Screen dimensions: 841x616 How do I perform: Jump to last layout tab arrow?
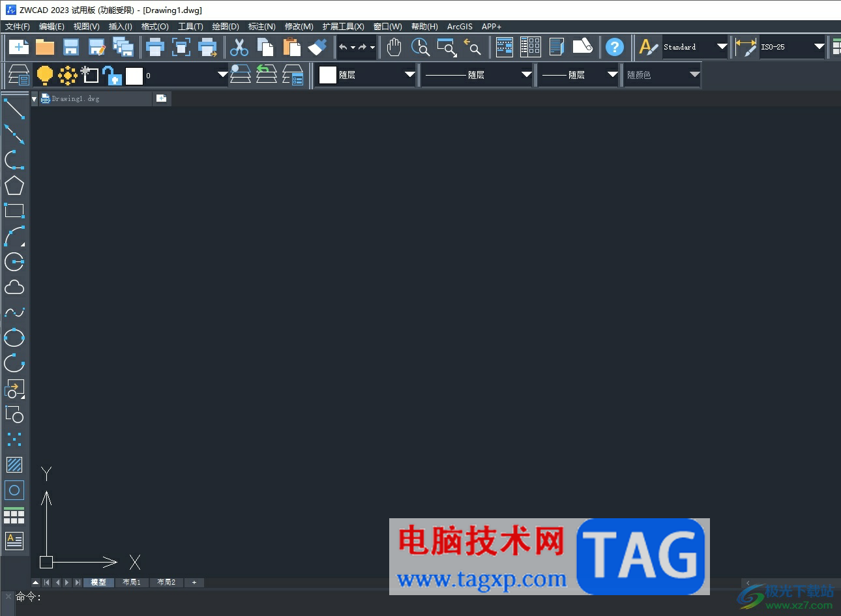coord(78,582)
